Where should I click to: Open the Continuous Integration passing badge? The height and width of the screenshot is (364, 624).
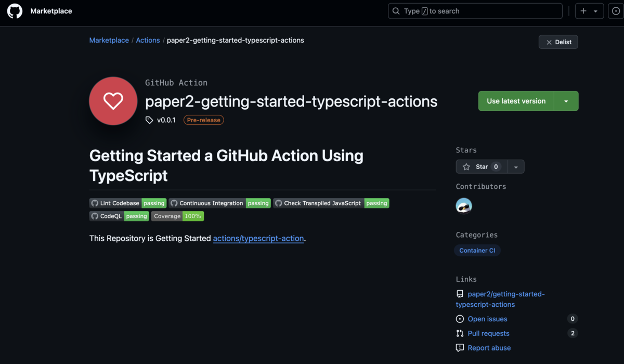(x=220, y=203)
